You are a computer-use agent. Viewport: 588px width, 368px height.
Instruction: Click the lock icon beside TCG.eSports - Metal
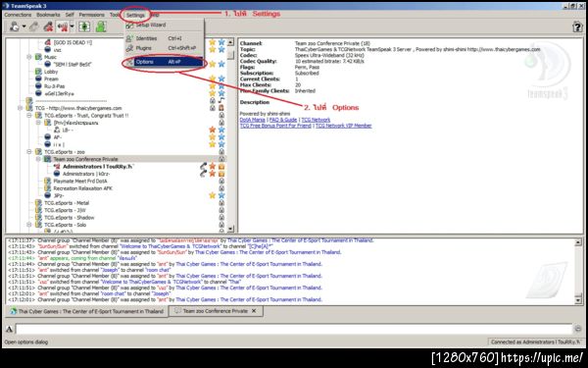click(x=221, y=203)
